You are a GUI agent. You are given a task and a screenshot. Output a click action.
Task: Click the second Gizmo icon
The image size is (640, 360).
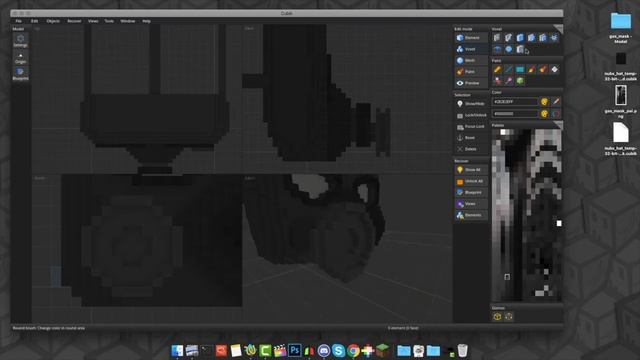pos(509,317)
